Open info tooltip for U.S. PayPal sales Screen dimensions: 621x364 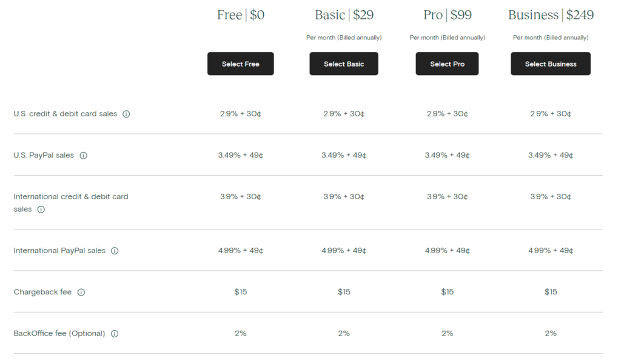coord(83,156)
